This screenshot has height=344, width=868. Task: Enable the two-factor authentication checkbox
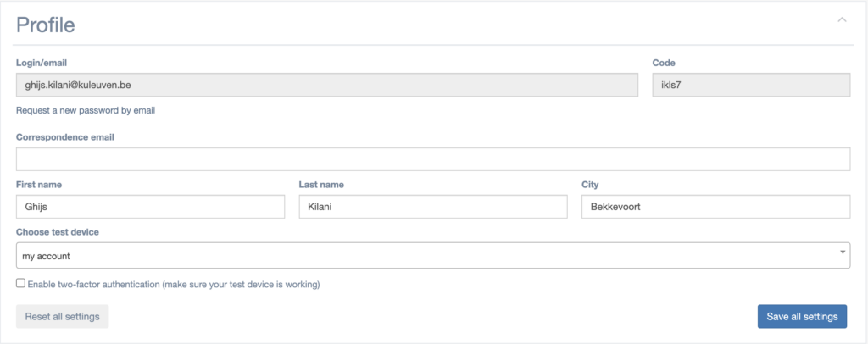[20, 284]
